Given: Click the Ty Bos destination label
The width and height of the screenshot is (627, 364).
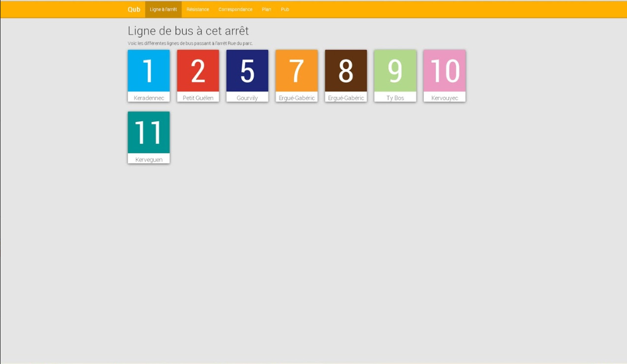Looking at the screenshot, I should click(x=395, y=98).
